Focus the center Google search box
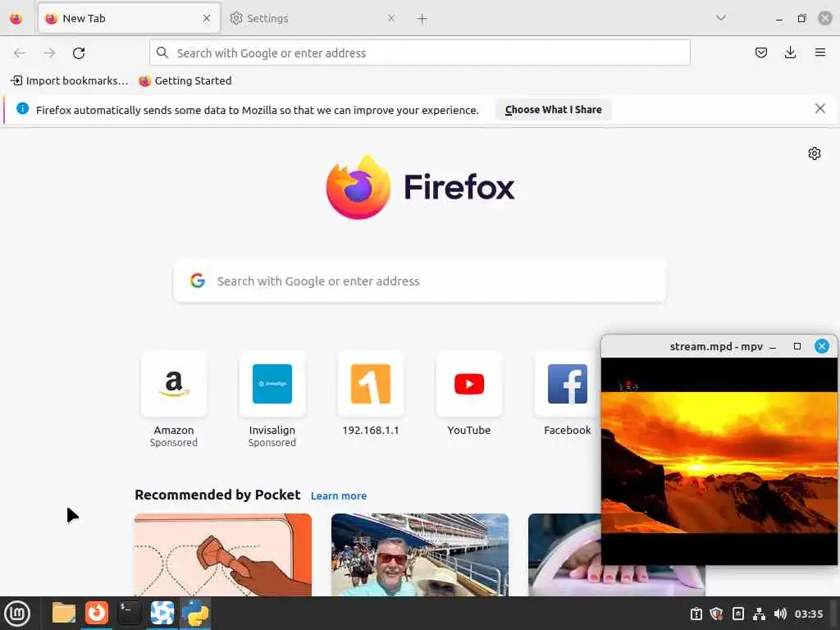The width and height of the screenshot is (840, 630). point(420,281)
